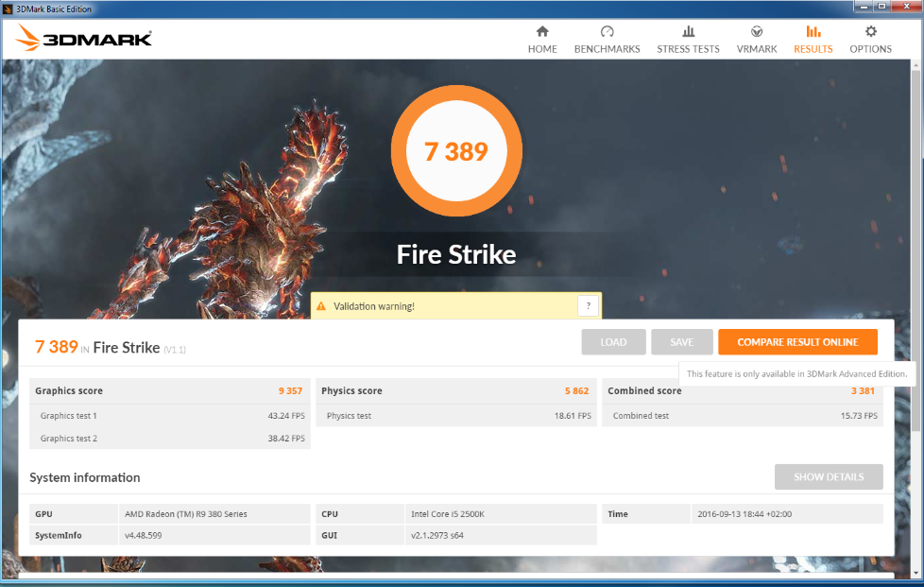The height and width of the screenshot is (587, 924).
Task: Click 18.61 FPS value
Action: (573, 416)
